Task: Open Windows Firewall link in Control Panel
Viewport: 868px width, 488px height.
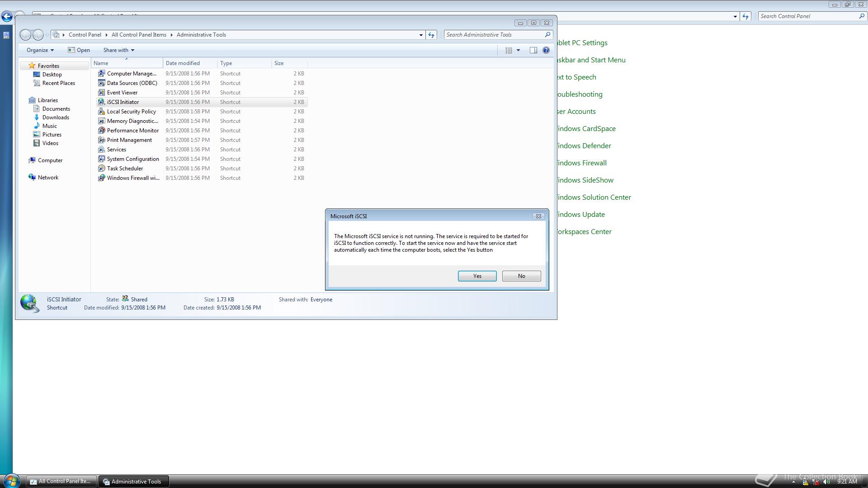Action: pyautogui.click(x=582, y=163)
